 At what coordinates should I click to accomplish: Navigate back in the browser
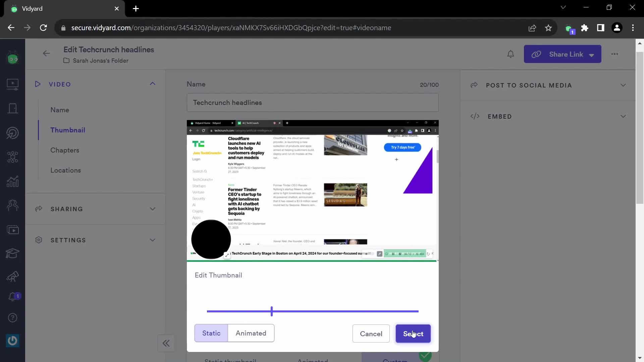11,28
